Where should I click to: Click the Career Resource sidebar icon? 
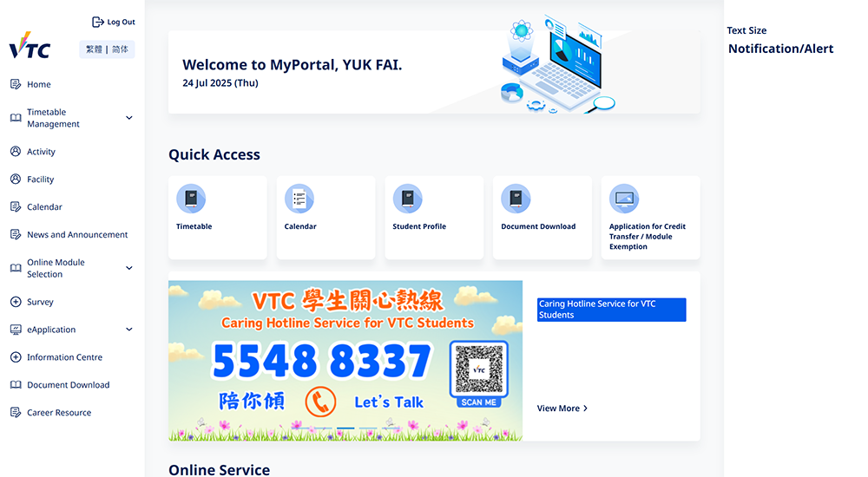click(16, 412)
